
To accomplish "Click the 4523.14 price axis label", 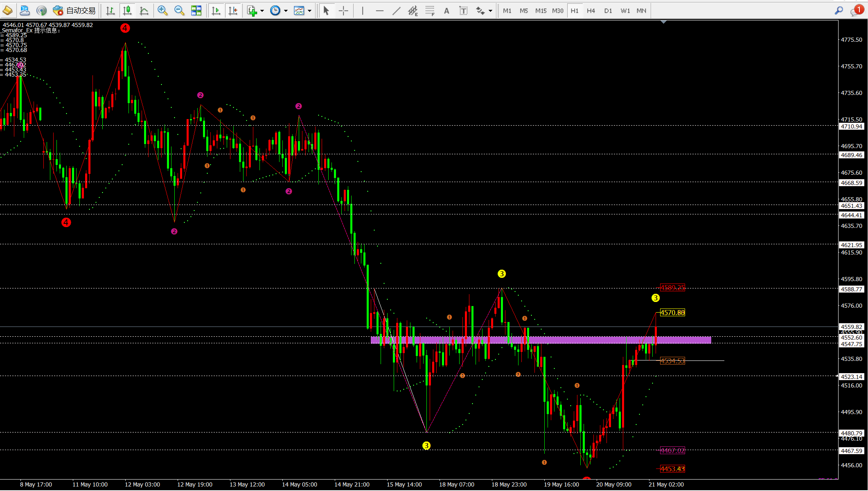I will point(852,377).
